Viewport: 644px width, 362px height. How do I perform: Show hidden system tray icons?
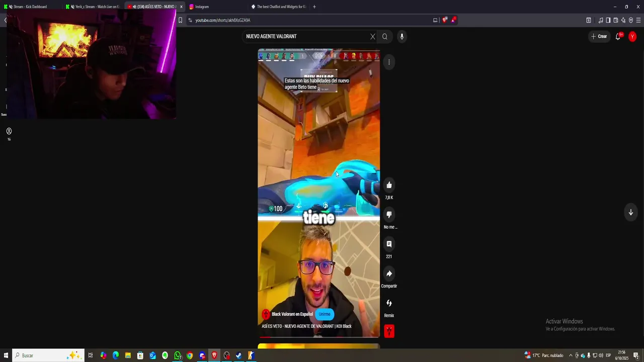571,355
